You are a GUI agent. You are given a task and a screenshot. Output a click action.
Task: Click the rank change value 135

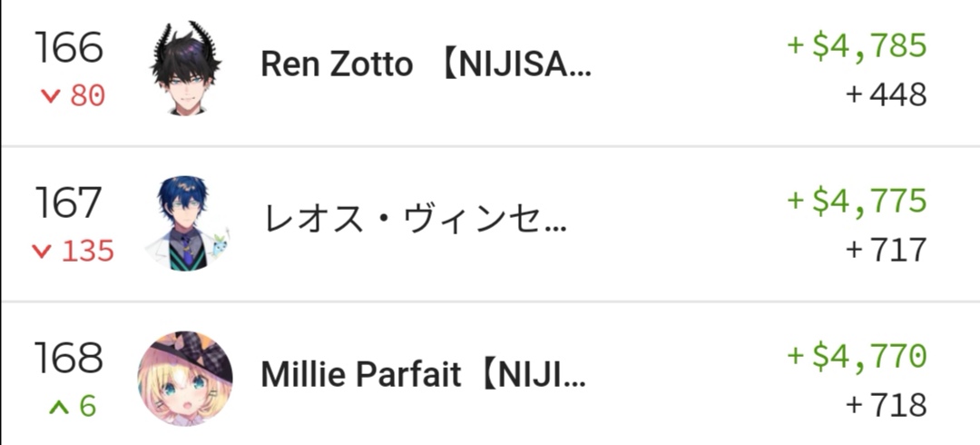pyautogui.click(x=88, y=252)
